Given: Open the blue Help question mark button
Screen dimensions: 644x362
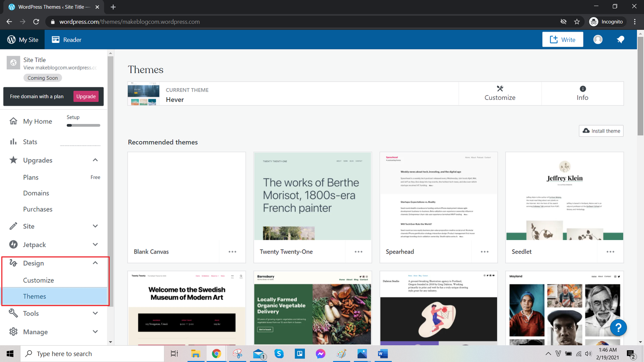Looking at the screenshot, I should pyautogui.click(x=618, y=328).
